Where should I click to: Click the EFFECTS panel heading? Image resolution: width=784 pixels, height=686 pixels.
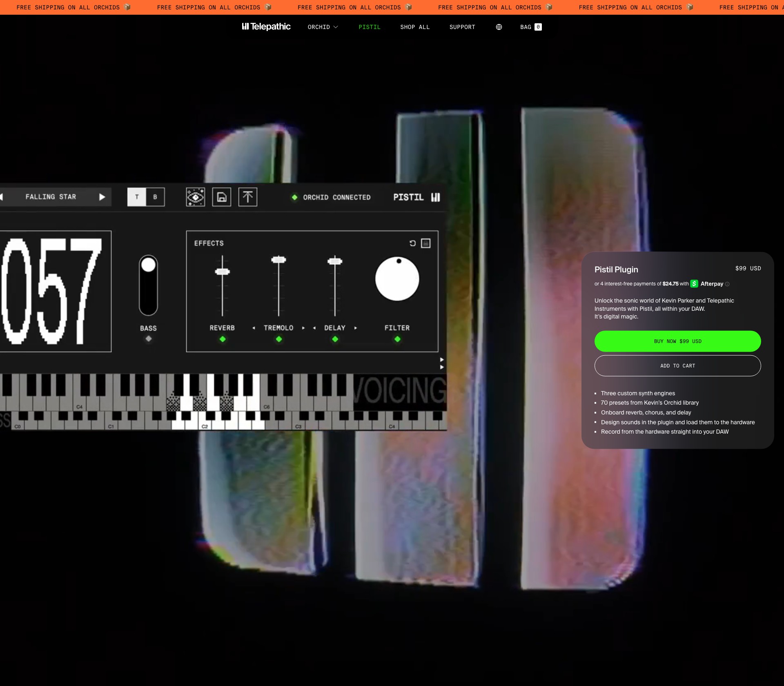point(209,243)
